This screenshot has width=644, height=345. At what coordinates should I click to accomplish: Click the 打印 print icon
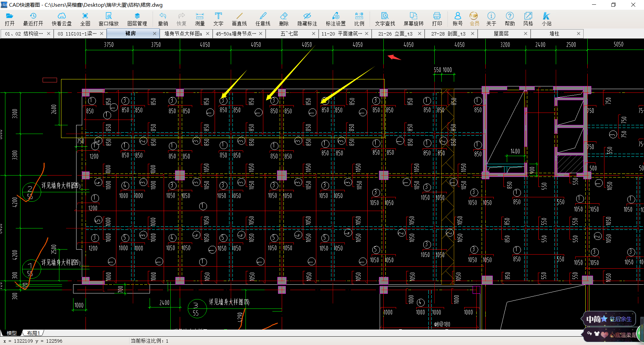437,19
